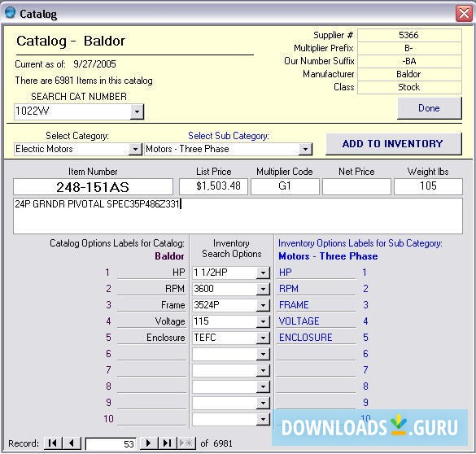Click the Weight lbs field
Image resolution: width=476 pixels, height=454 pixels.
coord(428,186)
